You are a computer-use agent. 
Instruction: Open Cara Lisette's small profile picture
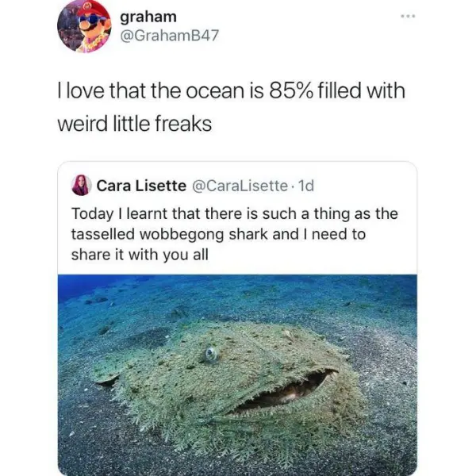(81, 186)
